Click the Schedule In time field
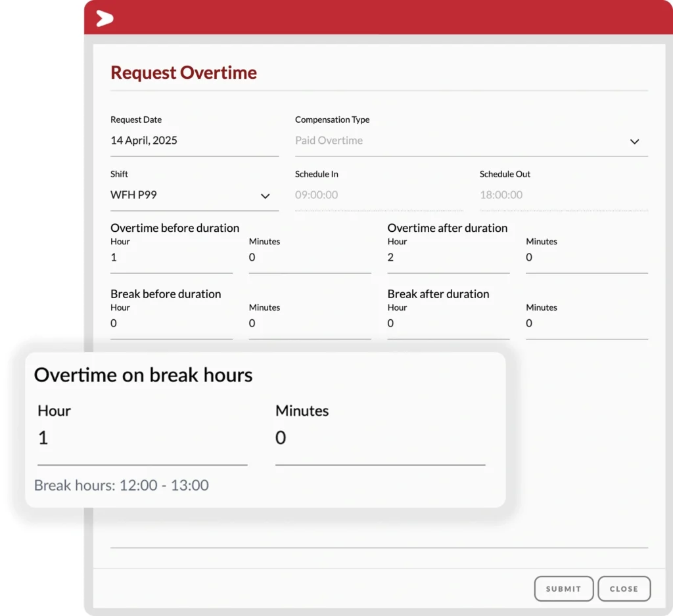Image resolution: width=673 pixels, height=616 pixels. 379,195
